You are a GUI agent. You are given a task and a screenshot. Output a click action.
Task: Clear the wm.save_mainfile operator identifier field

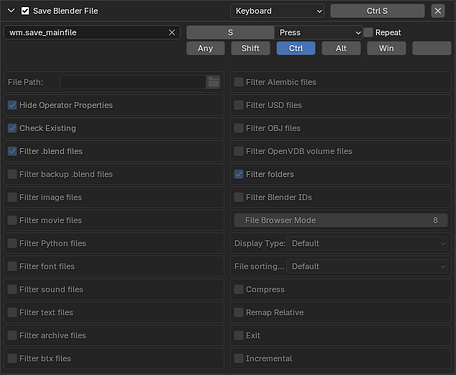(172, 33)
